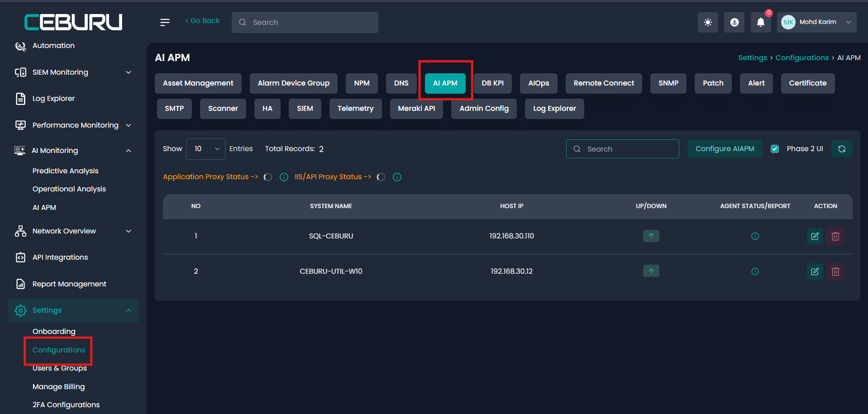868x414 pixels.
Task: Open agent status info for SQL-CEBURU
Action: [755, 236]
